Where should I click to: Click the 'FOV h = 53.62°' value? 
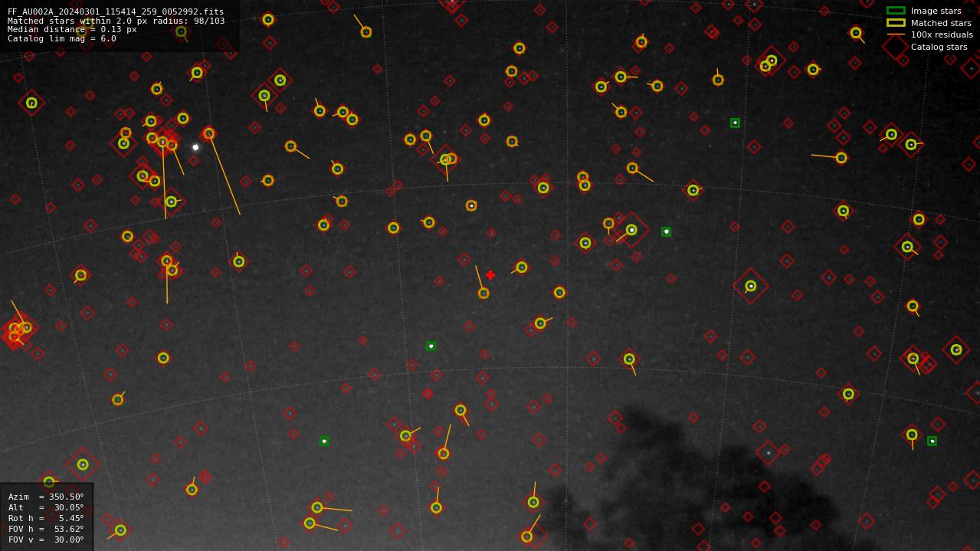click(x=46, y=529)
